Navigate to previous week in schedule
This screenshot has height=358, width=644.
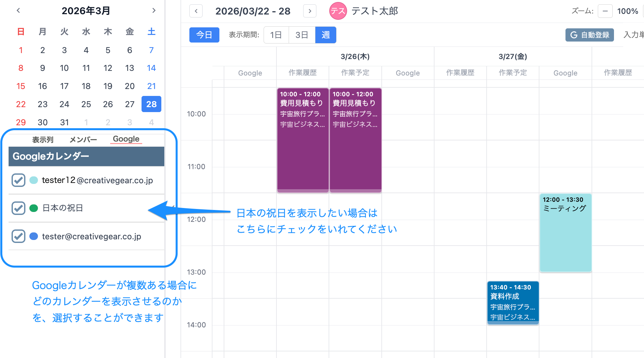coord(196,11)
